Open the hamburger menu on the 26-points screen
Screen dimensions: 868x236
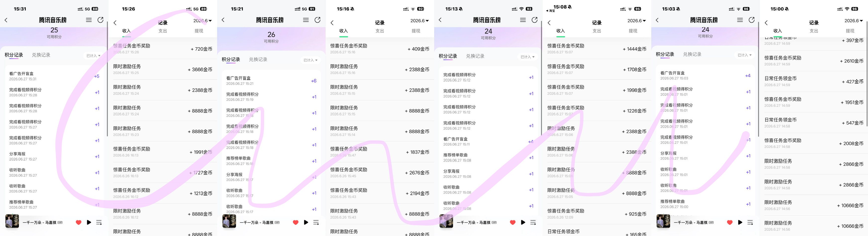pyautogui.click(x=306, y=20)
